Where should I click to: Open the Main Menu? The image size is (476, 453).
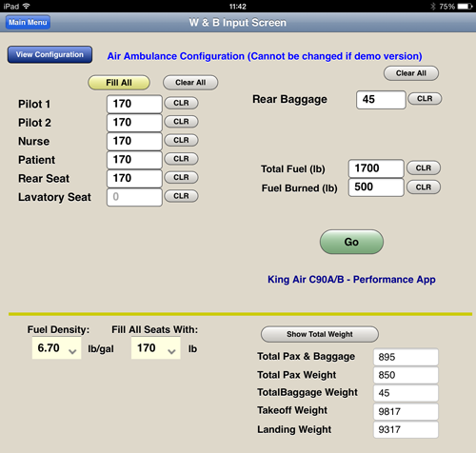point(28,22)
